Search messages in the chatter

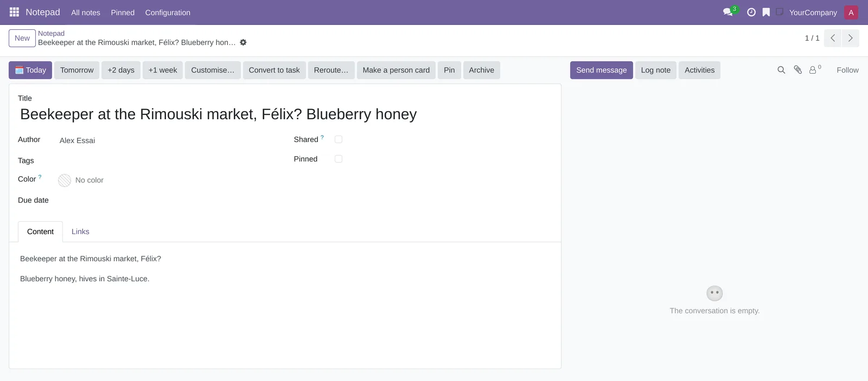pos(781,70)
